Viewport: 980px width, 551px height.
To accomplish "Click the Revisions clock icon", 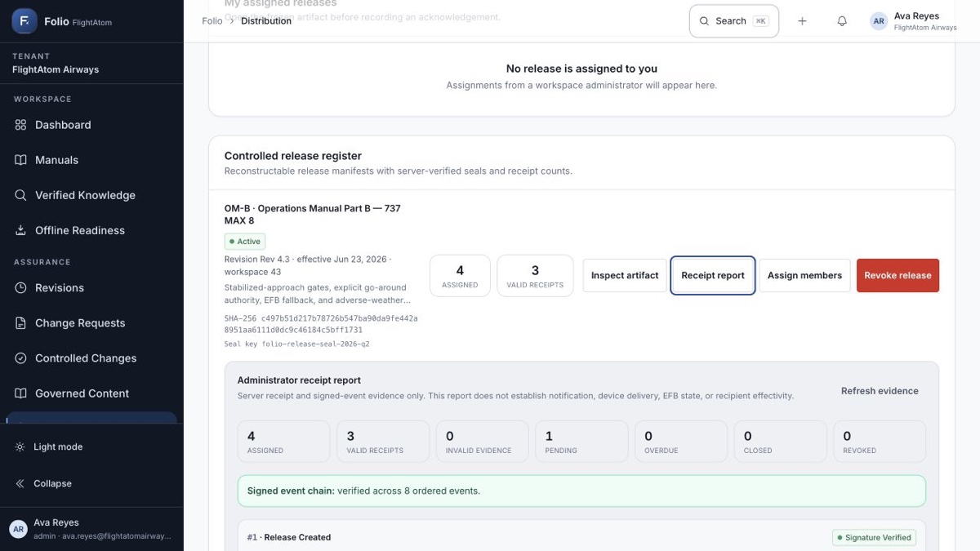I will [x=20, y=287].
